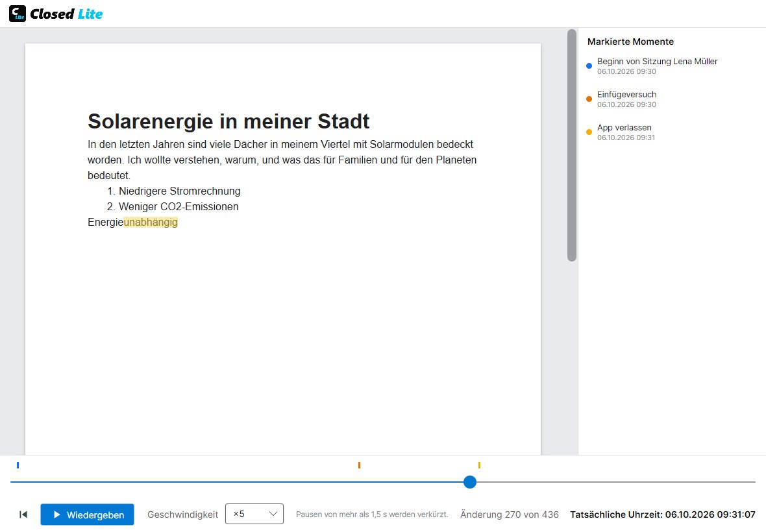
Task: Click list item 'Niedrigere Stromrechnung'
Action: 179,191
